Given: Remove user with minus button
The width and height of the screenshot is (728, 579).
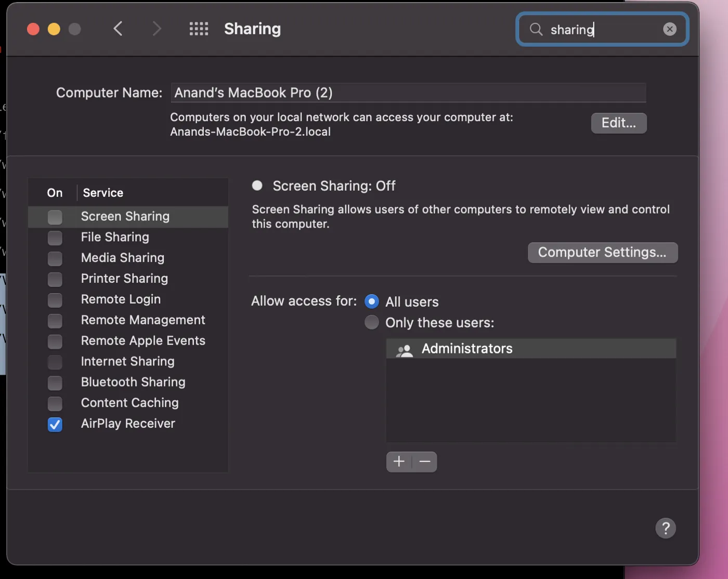Looking at the screenshot, I should pyautogui.click(x=425, y=462).
